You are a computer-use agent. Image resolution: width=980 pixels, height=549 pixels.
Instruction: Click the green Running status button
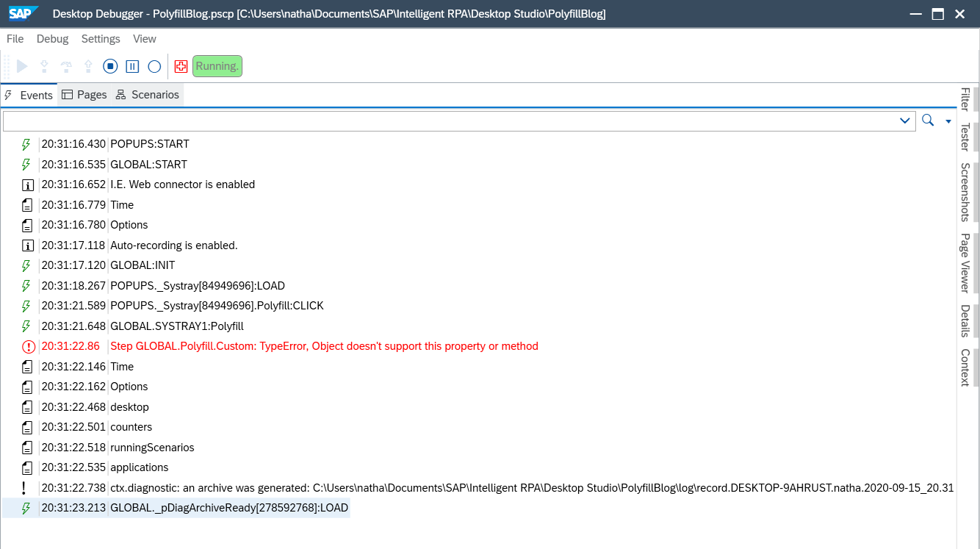click(x=217, y=66)
